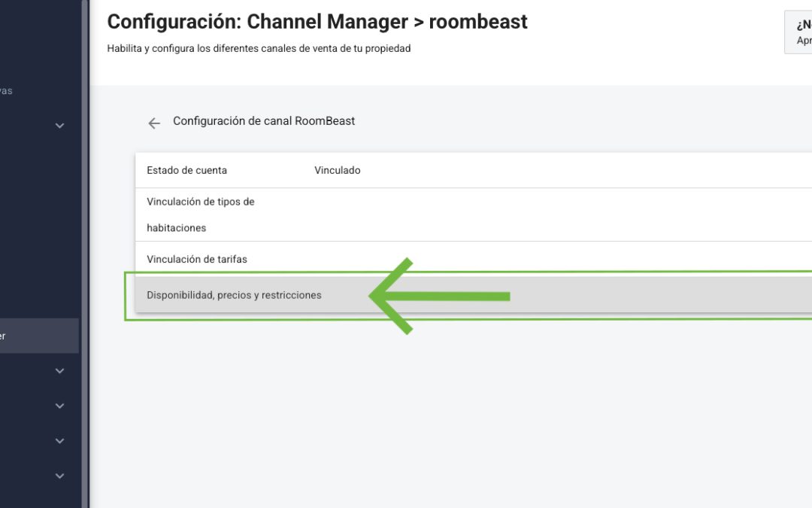Open the help box starting with '¿N'
The image size is (812, 508).
(x=798, y=32)
